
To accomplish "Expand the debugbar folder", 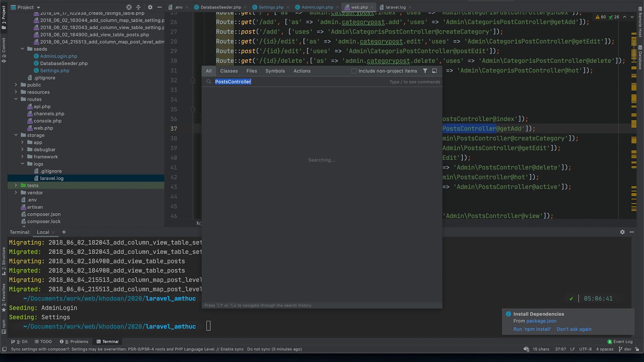I will click(23, 149).
